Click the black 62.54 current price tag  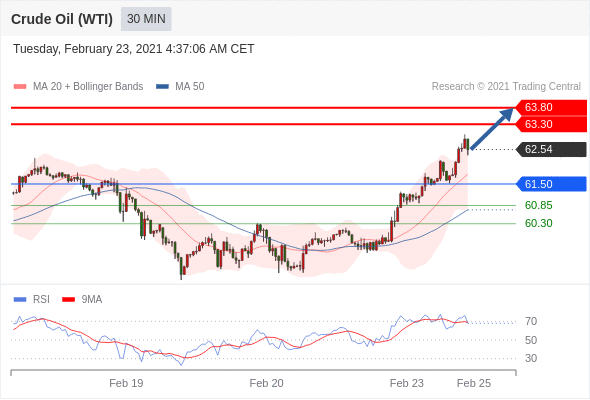pos(551,149)
